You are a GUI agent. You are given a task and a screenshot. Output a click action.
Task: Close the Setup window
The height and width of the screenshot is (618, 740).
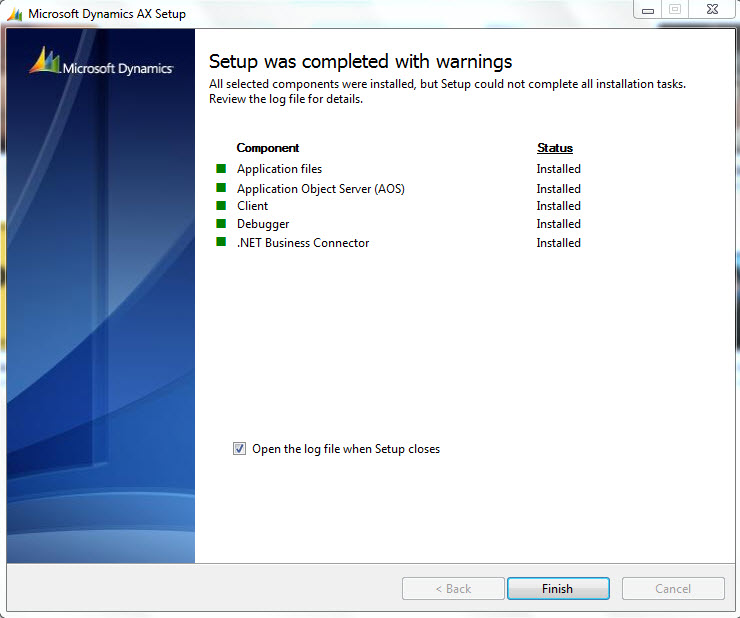pos(712,9)
